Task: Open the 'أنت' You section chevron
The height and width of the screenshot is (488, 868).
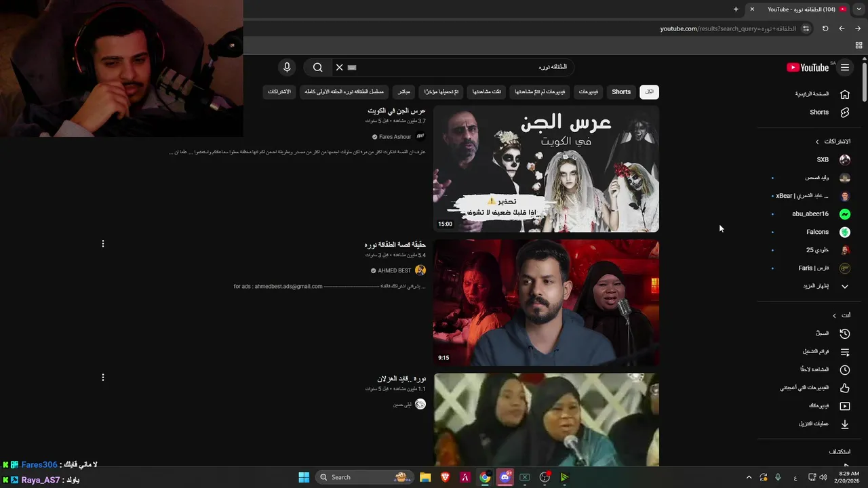Action: point(835,316)
